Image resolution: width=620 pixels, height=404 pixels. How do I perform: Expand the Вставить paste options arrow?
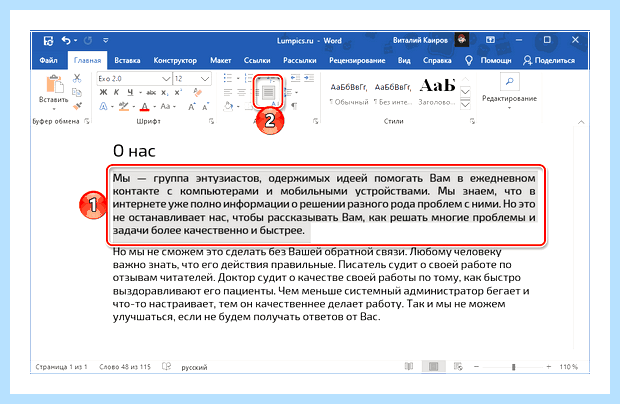coord(54,108)
